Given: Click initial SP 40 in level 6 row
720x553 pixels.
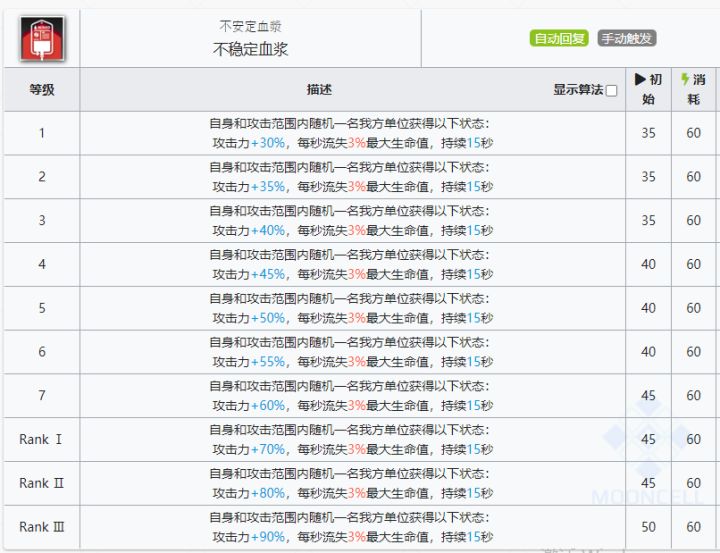Looking at the screenshot, I should coord(648,352).
